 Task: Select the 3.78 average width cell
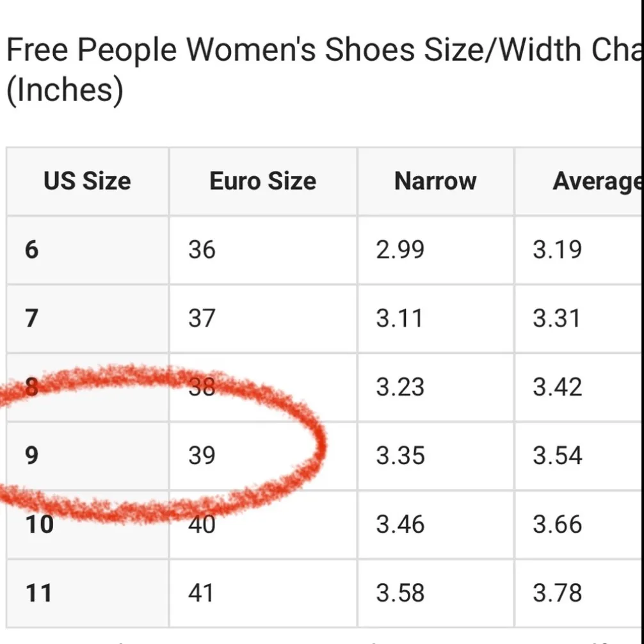click(x=557, y=593)
